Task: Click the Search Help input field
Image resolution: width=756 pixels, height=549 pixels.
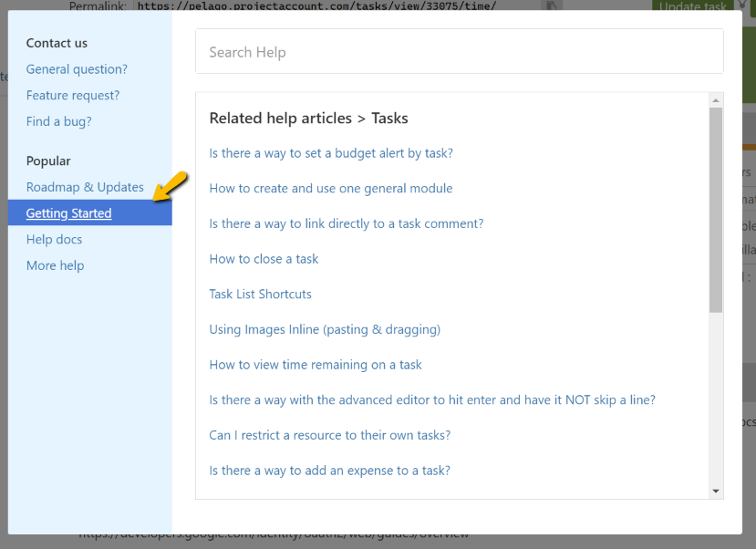Action: (460, 51)
